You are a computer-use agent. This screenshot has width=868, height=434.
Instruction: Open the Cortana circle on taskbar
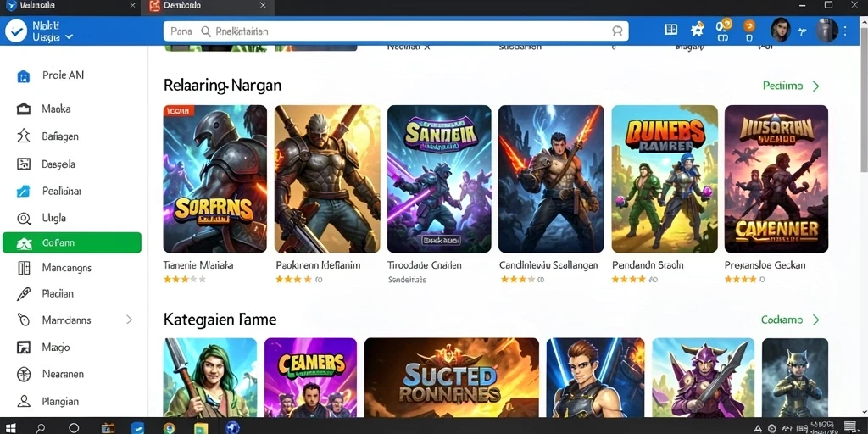point(74,428)
